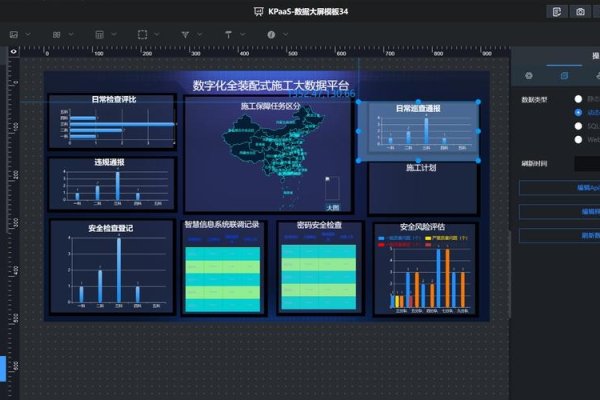Click the presentation board icon beside KPaaS title
The image size is (600, 400).
tap(259, 11)
